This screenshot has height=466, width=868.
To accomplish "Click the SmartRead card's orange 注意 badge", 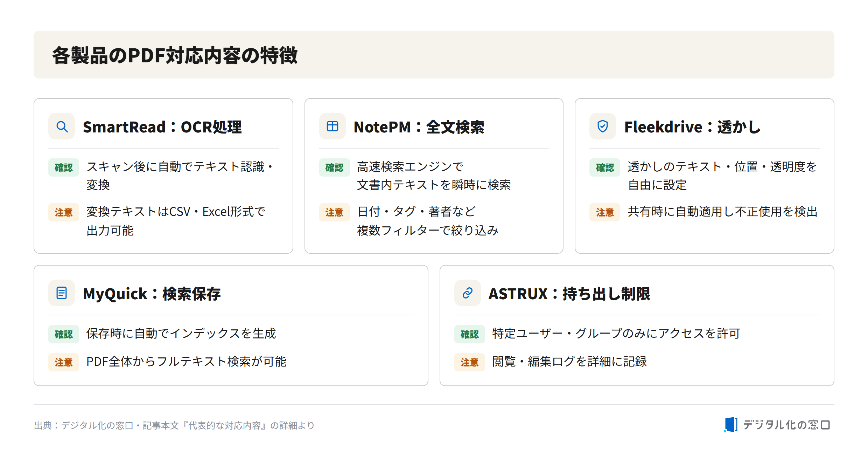I will tap(64, 212).
